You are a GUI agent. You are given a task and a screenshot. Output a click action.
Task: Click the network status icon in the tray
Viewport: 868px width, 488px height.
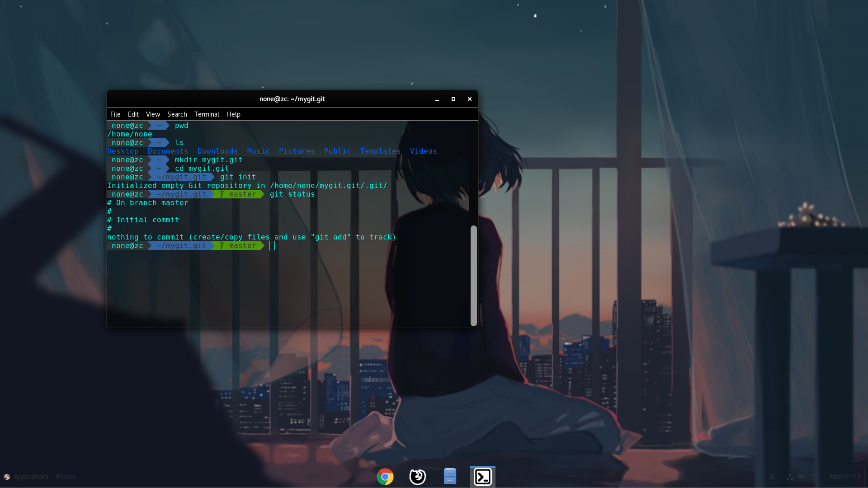(790, 477)
